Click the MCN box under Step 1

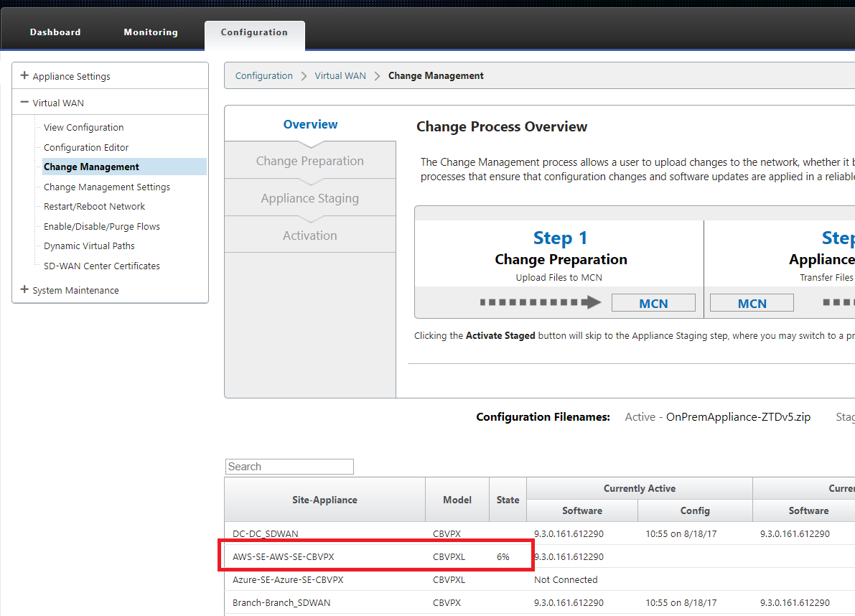pos(653,303)
